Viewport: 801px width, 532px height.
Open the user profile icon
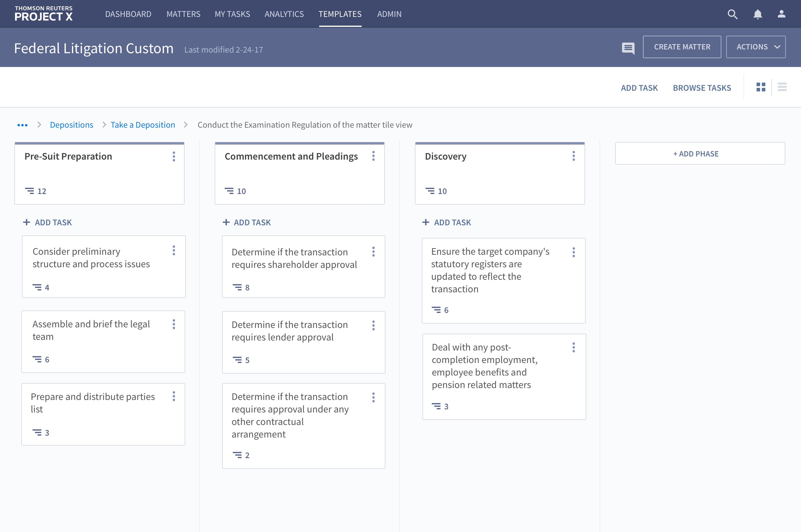tap(781, 14)
